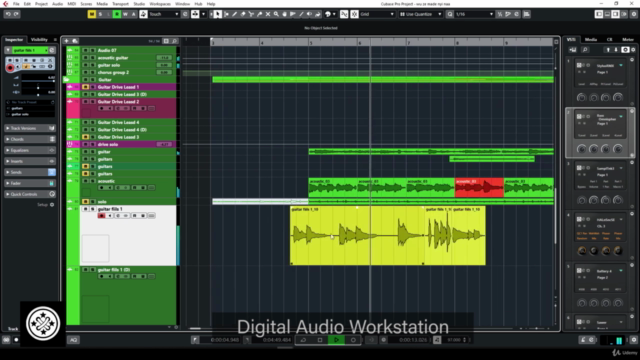This screenshot has height=360, width=640.
Task: Click the inspector Setup gear icon
Action: point(52,205)
